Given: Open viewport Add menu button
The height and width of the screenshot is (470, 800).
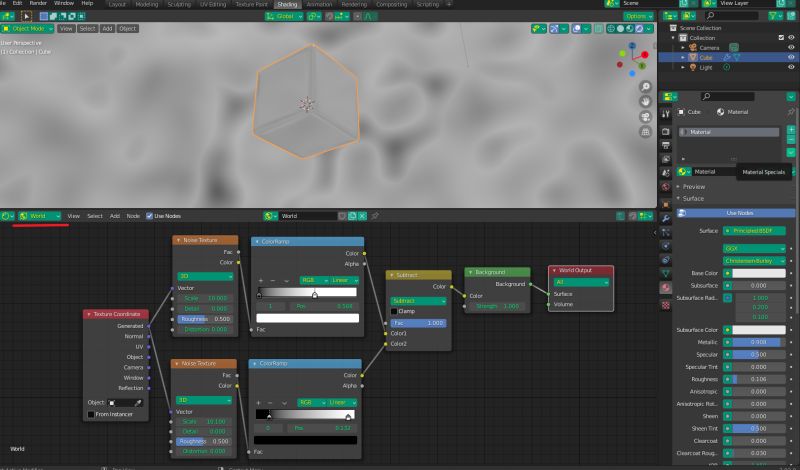Looking at the screenshot, I should click(107, 29).
